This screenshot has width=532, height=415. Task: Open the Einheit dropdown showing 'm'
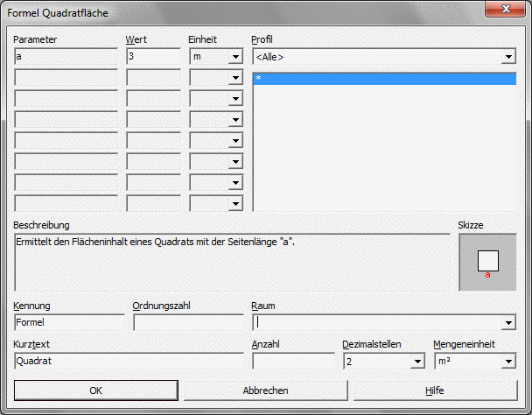(x=235, y=57)
